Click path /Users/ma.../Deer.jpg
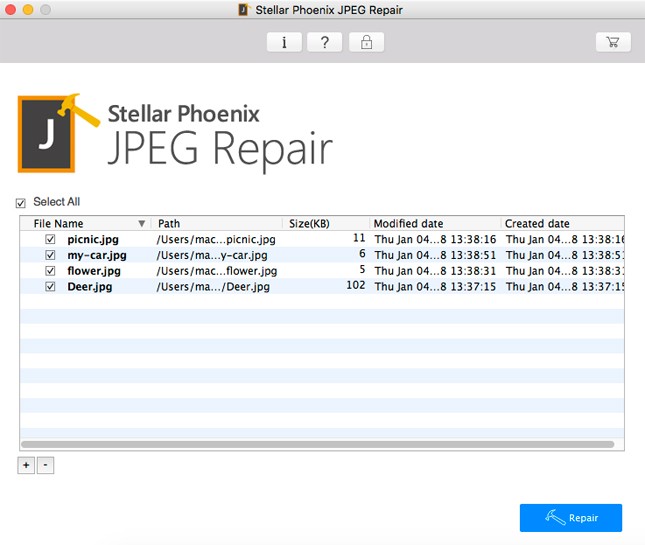Screen dimensions: 645x545 pos(213,287)
